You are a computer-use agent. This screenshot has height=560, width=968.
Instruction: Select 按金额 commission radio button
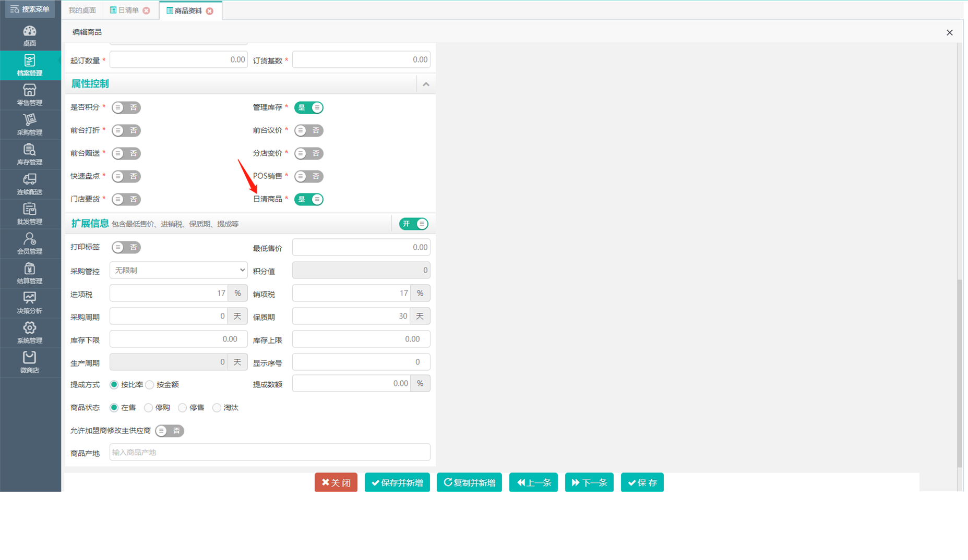pyautogui.click(x=150, y=385)
